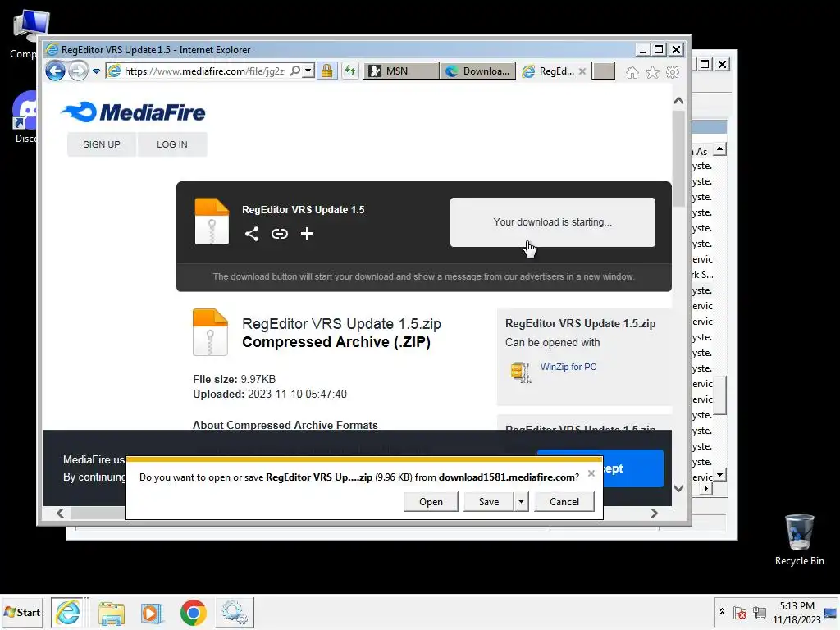Open the Recycle Bin desktop icon
This screenshot has width=840, height=630.
coord(799,540)
